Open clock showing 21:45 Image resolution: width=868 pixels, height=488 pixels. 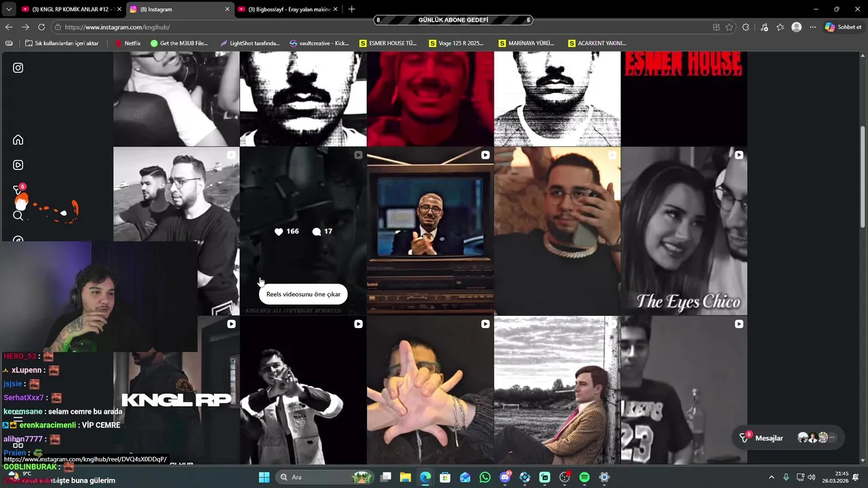point(835,477)
